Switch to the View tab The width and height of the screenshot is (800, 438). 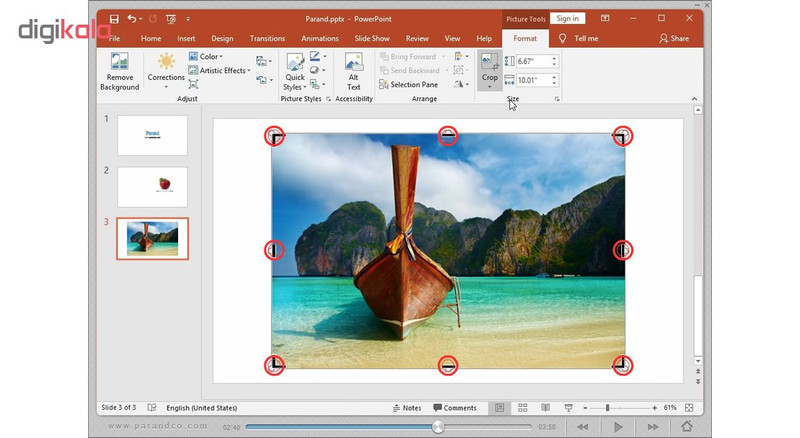(x=452, y=38)
